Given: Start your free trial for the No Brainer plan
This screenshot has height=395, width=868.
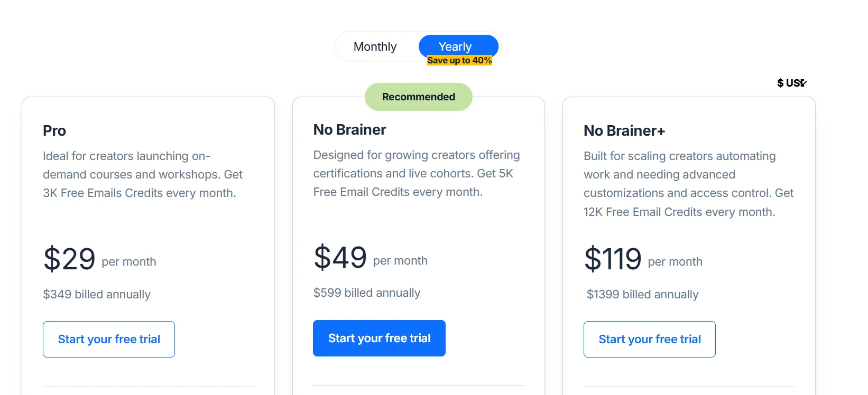Looking at the screenshot, I should [x=379, y=338].
